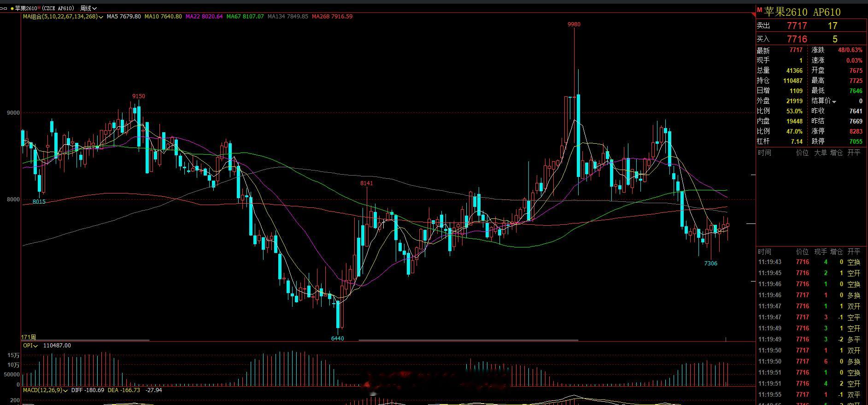The width and height of the screenshot is (868, 405).
Task: Click the 大单 column header
Action: (x=820, y=153)
